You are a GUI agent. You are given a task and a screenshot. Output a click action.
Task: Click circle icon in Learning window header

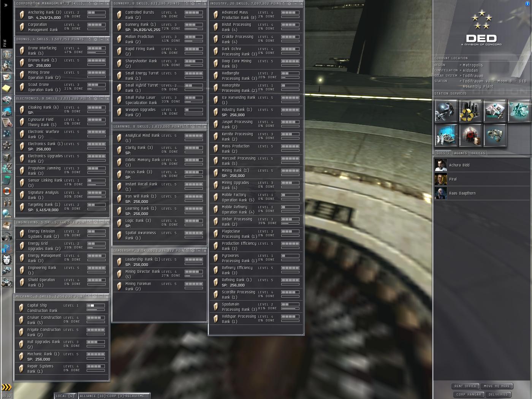(193, 127)
